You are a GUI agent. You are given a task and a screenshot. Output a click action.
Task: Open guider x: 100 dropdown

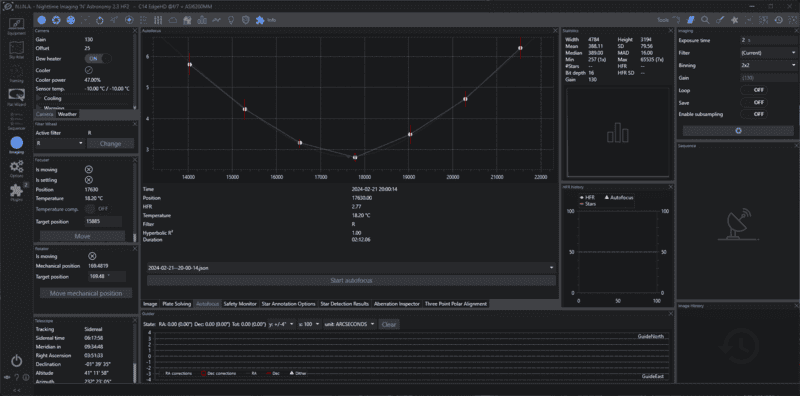pyautogui.click(x=310, y=324)
